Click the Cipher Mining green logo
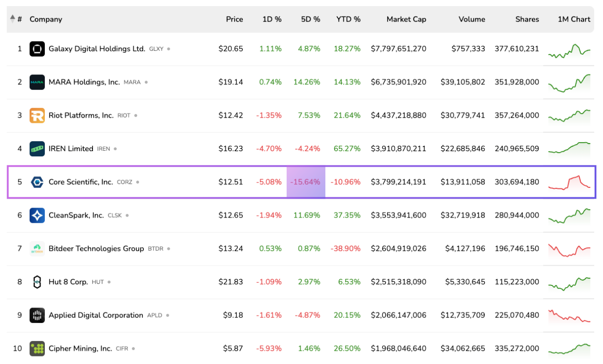The height and width of the screenshot is (364, 603). tap(37, 348)
